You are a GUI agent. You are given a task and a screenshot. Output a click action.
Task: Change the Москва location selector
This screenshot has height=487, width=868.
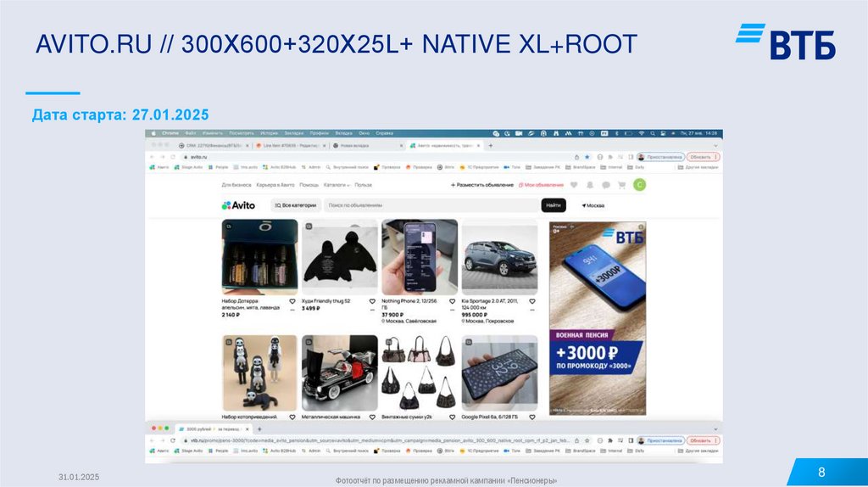593,205
